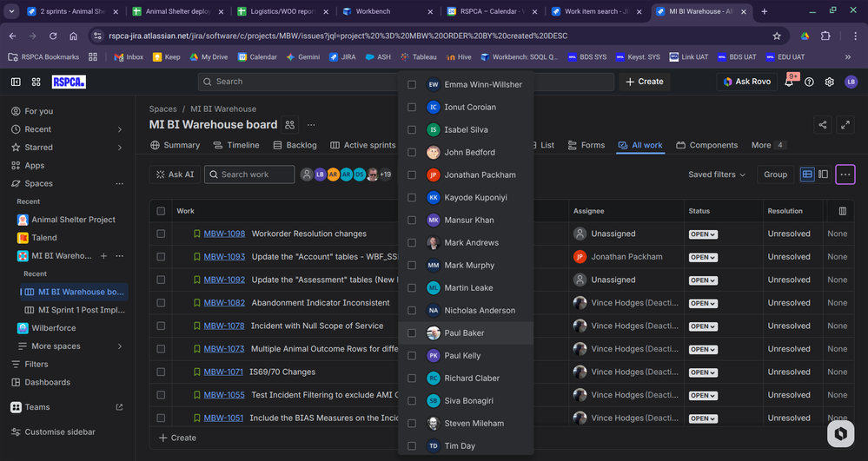Change status dropdown for MBW-1093
Screen dimensions: 868x461
pyautogui.click(x=703, y=257)
